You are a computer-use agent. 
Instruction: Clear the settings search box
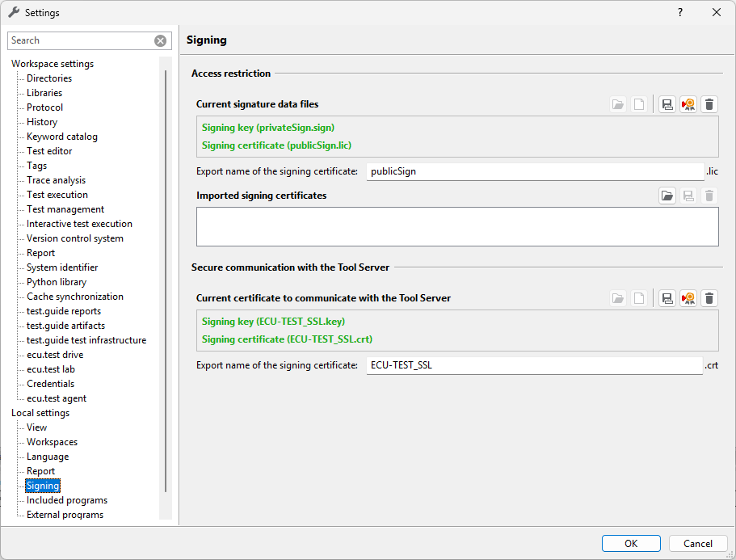pos(161,41)
